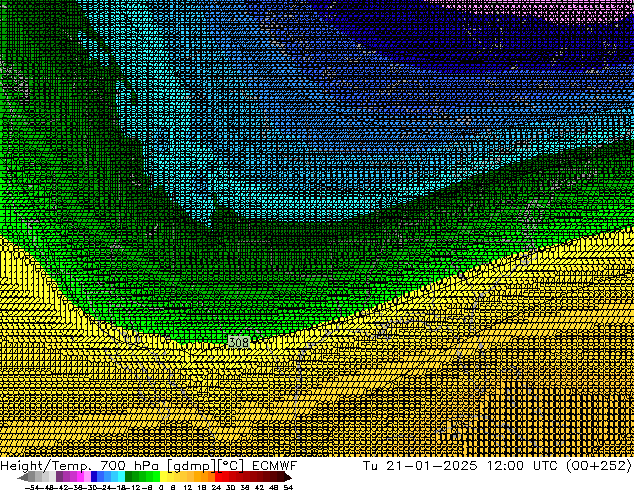This screenshot has width=634, height=490.
Task: Select the dark blue -30 °C legend swatch
Action: point(94,477)
